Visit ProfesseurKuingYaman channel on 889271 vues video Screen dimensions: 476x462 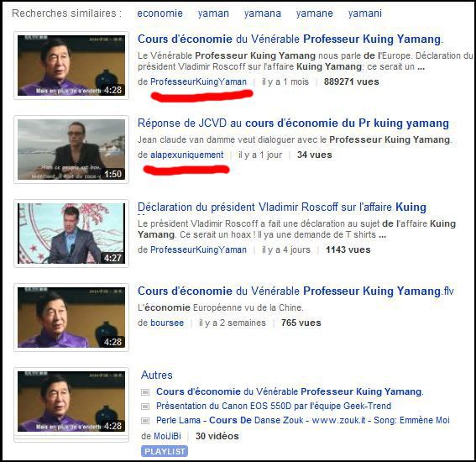click(x=198, y=81)
